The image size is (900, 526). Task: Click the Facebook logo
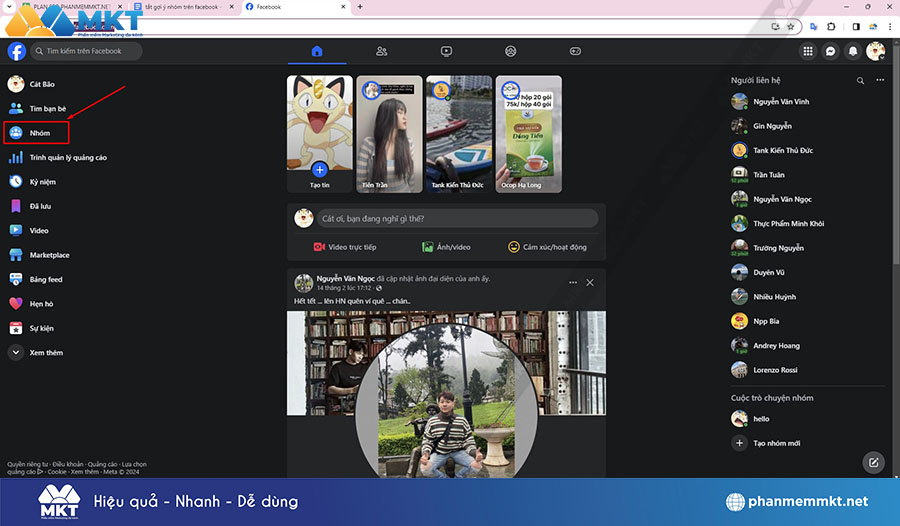[17, 51]
